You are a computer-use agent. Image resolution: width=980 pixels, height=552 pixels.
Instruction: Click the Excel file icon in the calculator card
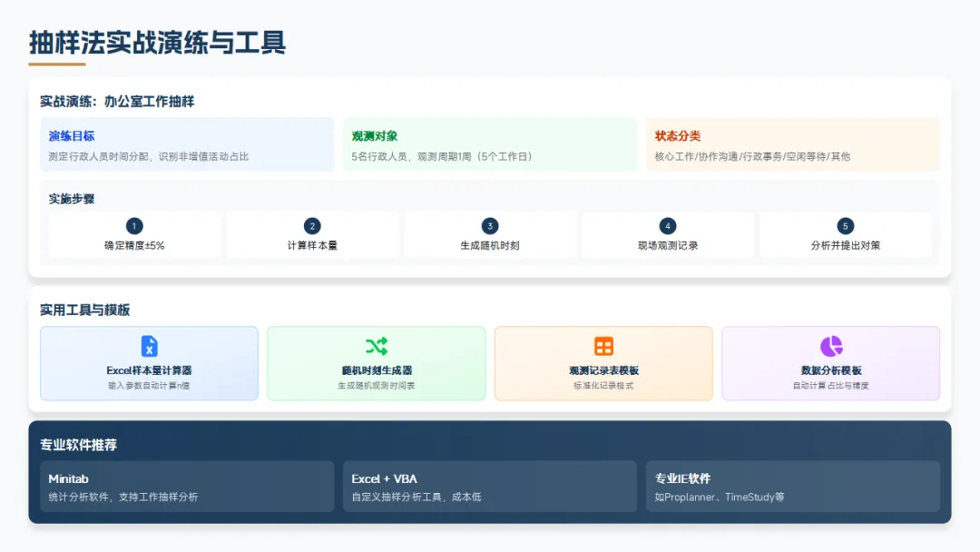click(x=150, y=346)
